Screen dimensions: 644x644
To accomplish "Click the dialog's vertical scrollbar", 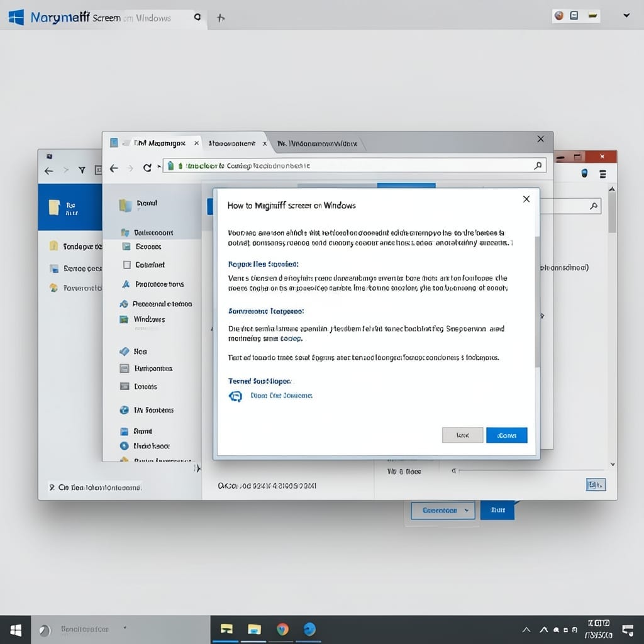I will click(537, 302).
